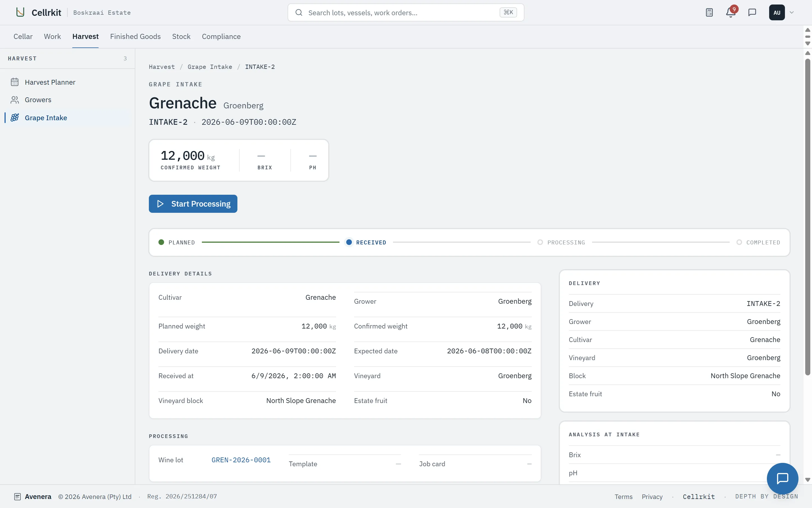Click INTAKE-2 breadcrumb text
This screenshot has height=508, width=812.
(x=260, y=67)
